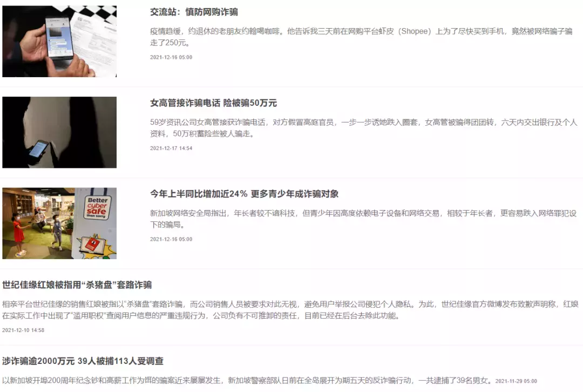Click the thumbnail showing a phone and receipts
Image resolution: width=583 pixels, height=392 pixels.
59,41
